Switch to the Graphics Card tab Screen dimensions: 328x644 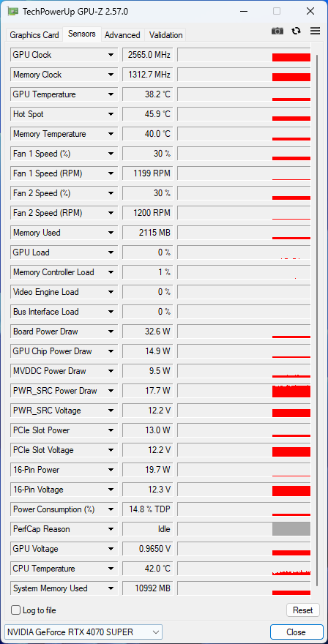coord(34,35)
